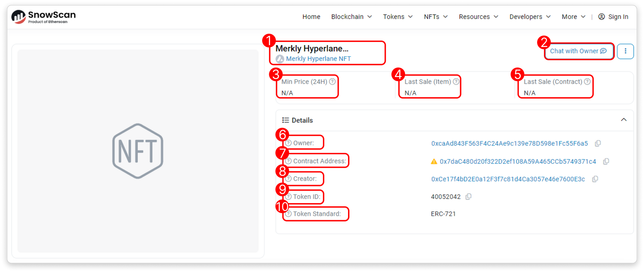The width and height of the screenshot is (644, 272).
Task: Open the three-dot more options button
Action: [x=625, y=51]
